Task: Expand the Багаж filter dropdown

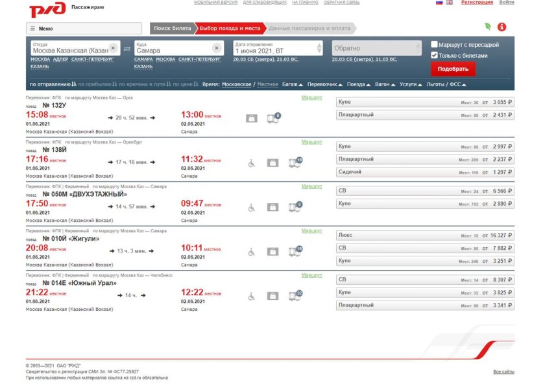Action: tap(292, 84)
